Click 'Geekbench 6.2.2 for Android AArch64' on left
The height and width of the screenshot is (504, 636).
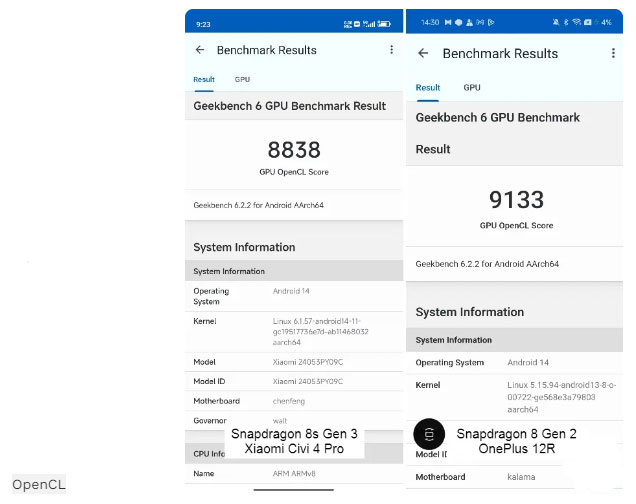point(258,205)
